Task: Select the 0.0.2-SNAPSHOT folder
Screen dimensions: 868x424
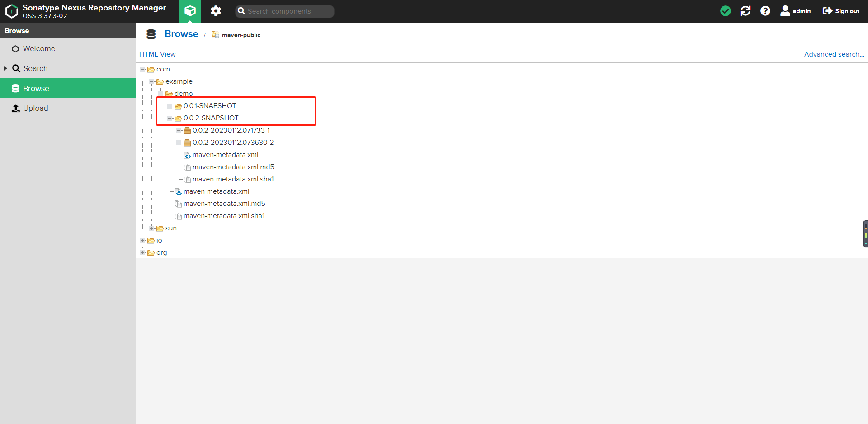Action: point(211,118)
